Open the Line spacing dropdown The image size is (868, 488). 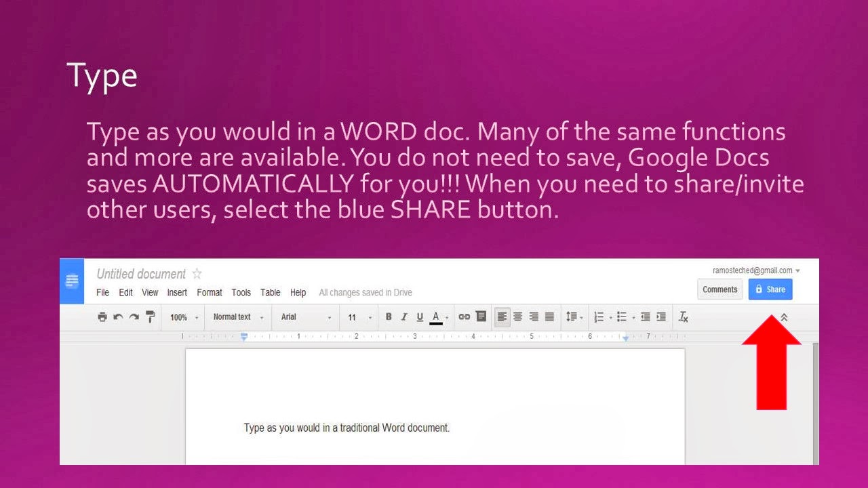(x=575, y=317)
